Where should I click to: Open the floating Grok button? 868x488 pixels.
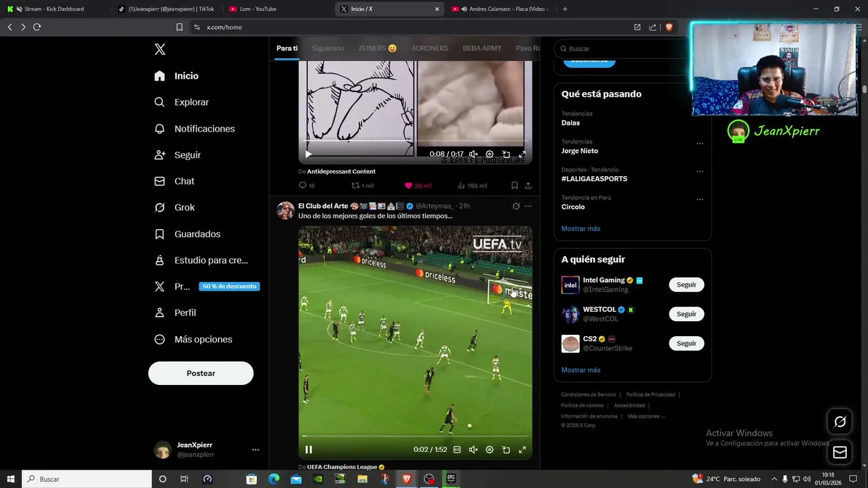click(x=840, y=422)
